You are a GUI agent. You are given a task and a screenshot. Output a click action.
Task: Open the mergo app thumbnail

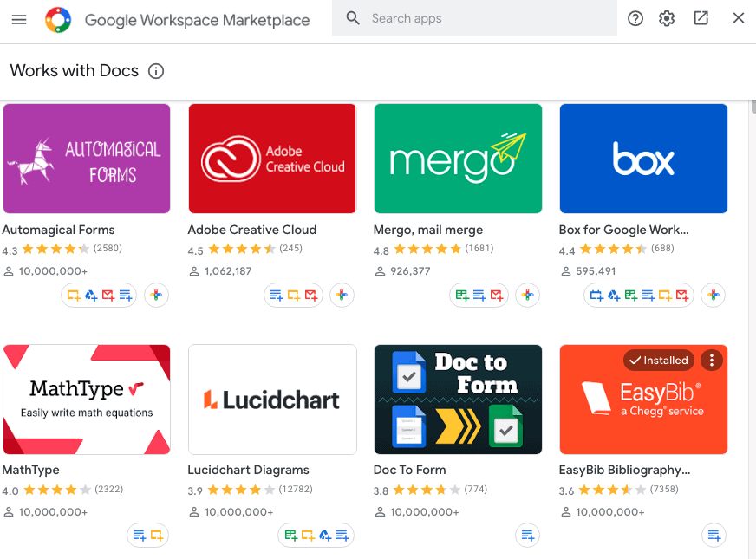click(458, 159)
